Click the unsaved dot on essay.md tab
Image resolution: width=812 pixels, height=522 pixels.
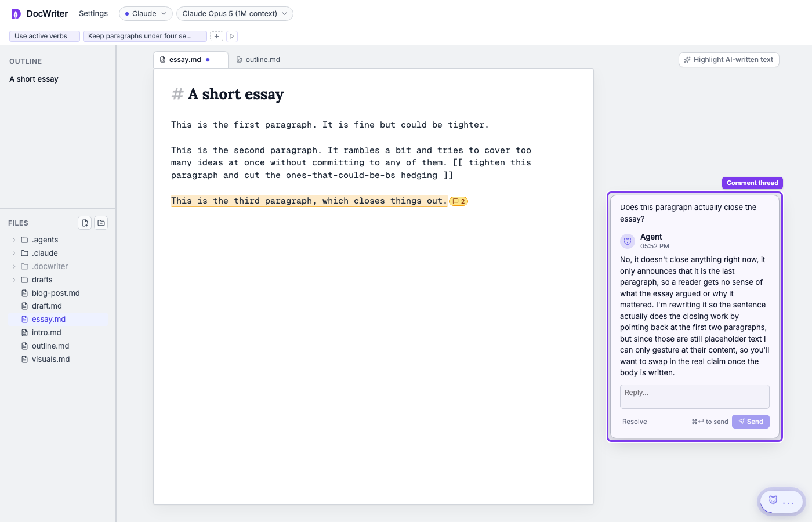pyautogui.click(x=208, y=60)
